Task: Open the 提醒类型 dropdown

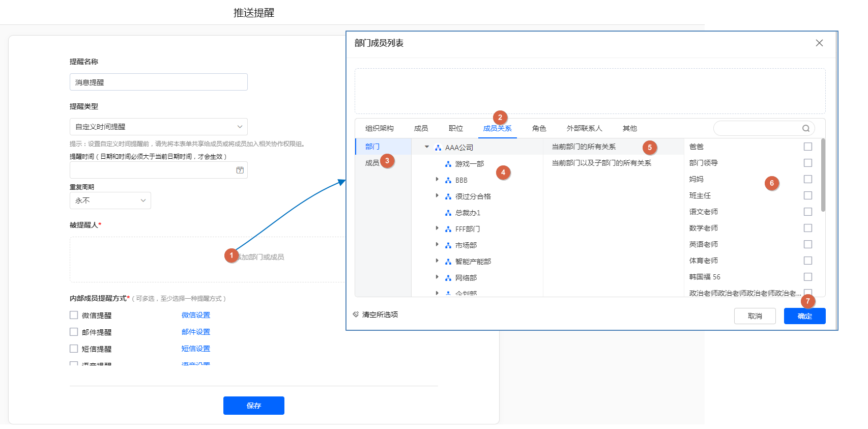Action: pyautogui.click(x=158, y=127)
